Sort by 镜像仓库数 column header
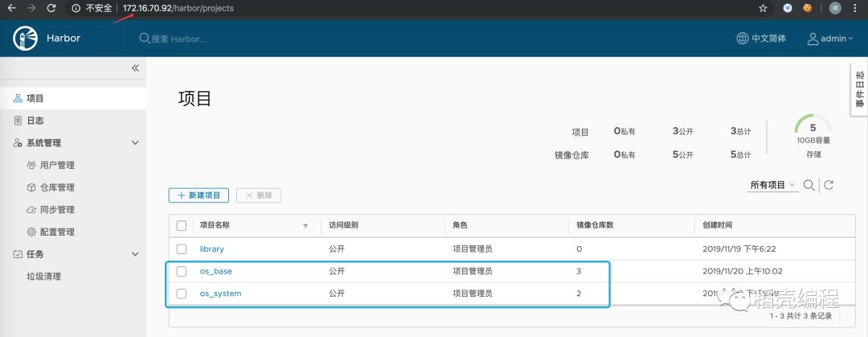 click(x=595, y=225)
